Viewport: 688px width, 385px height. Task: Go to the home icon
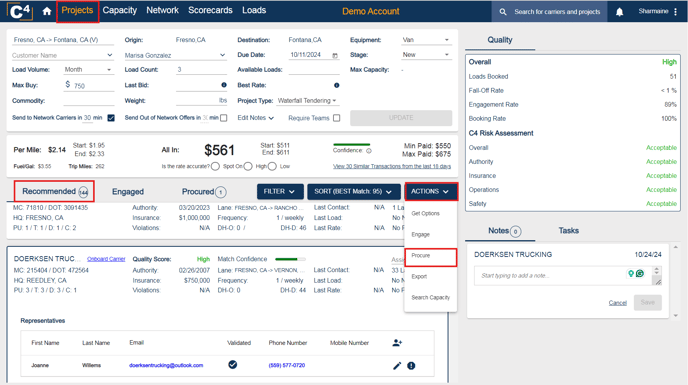click(47, 11)
